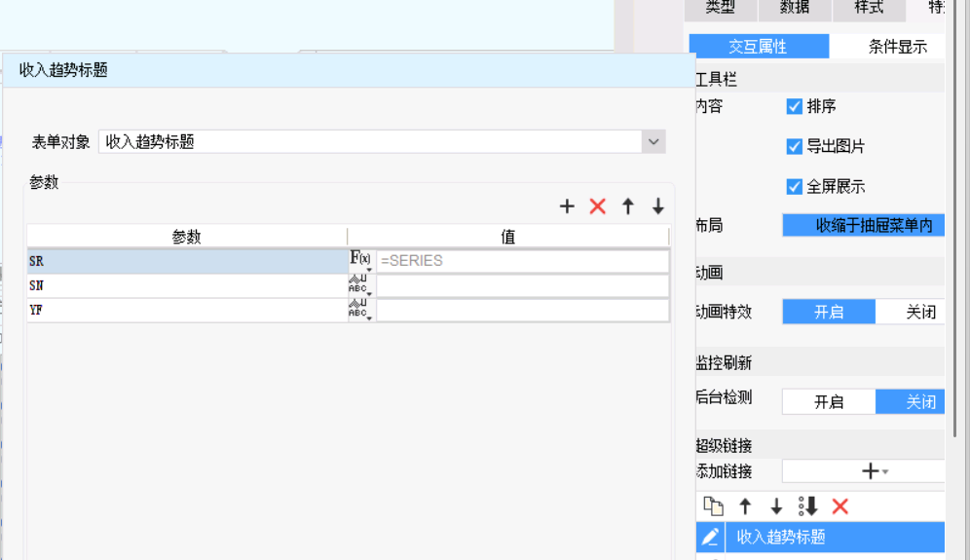Viewport: 970px width, 560px height.
Task: Toggle the 全屏展示 checkbox
Action: point(795,187)
